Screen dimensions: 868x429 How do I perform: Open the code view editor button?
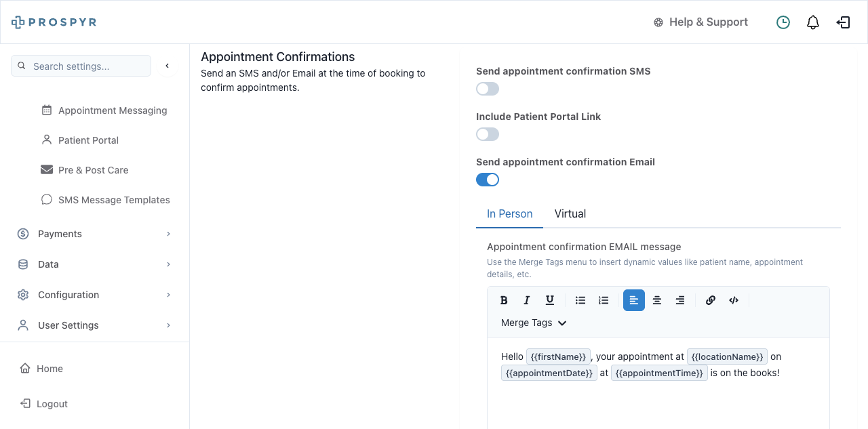coord(734,300)
